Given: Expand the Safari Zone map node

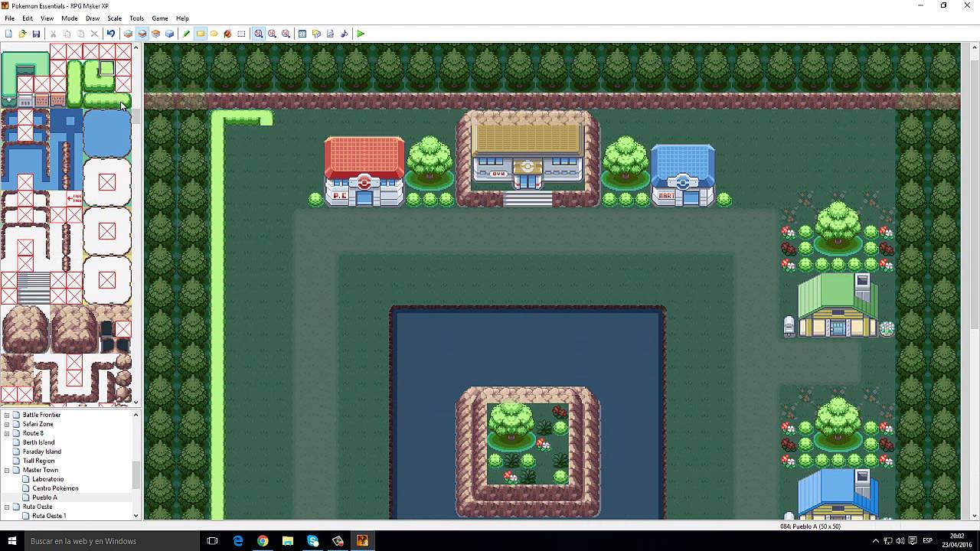Looking at the screenshot, I should pyautogui.click(x=7, y=424).
